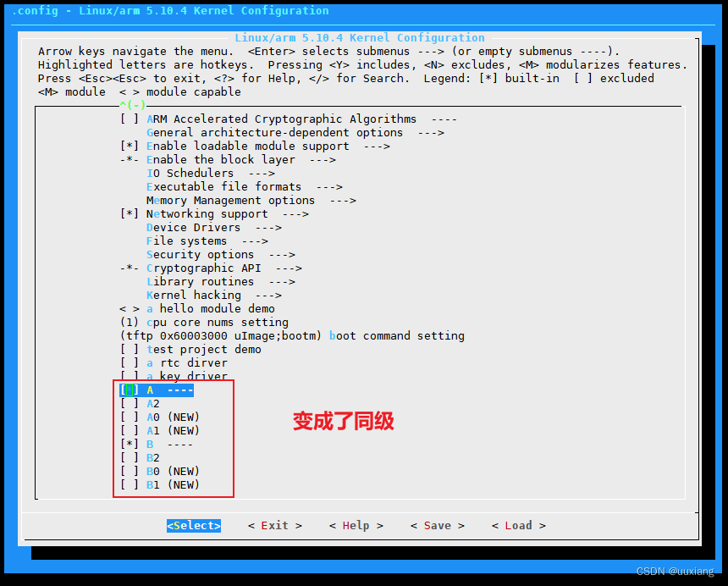Screen dimensions: 728x586
Task: Open the Security options submenu
Action: coord(221,254)
